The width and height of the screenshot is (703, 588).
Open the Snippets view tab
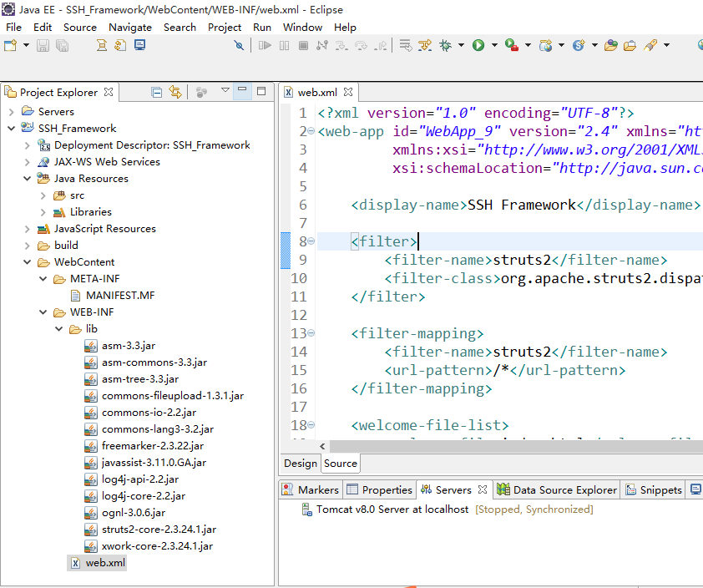point(654,489)
